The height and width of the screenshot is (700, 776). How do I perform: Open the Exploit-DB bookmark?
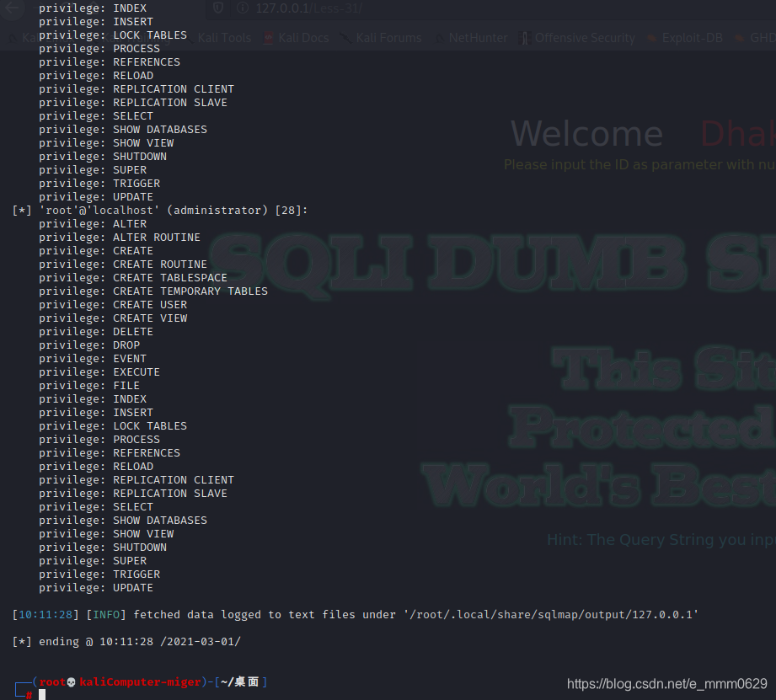(686, 38)
